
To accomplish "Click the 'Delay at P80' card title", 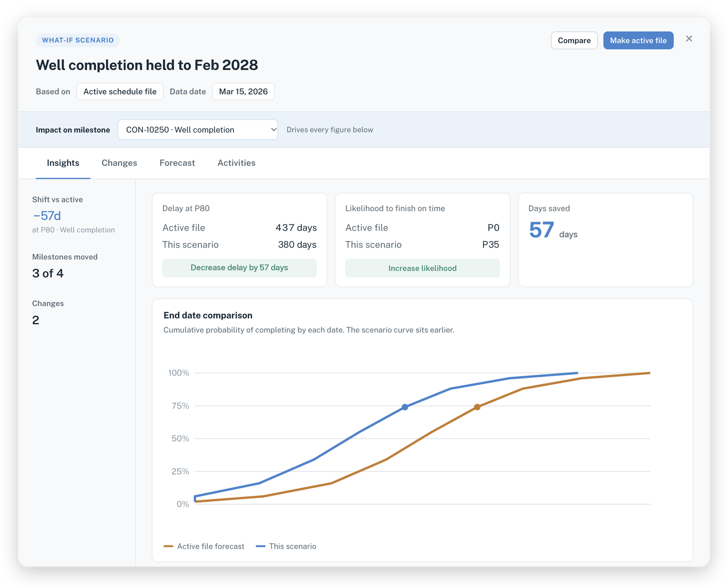I will [186, 208].
